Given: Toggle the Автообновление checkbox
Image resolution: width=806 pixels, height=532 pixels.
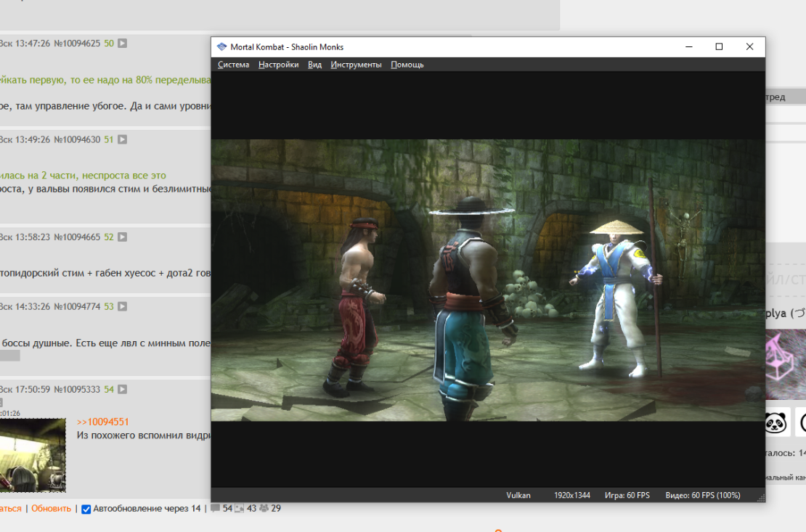Looking at the screenshot, I should tap(86, 509).
